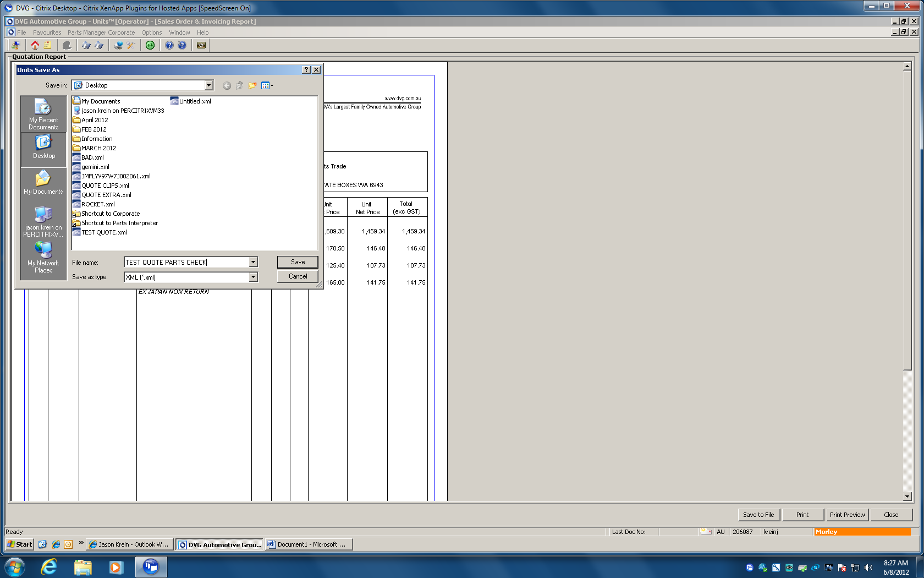Click the grey user silhouette toolbar icon
The height and width of the screenshot is (578, 924).
tap(67, 45)
